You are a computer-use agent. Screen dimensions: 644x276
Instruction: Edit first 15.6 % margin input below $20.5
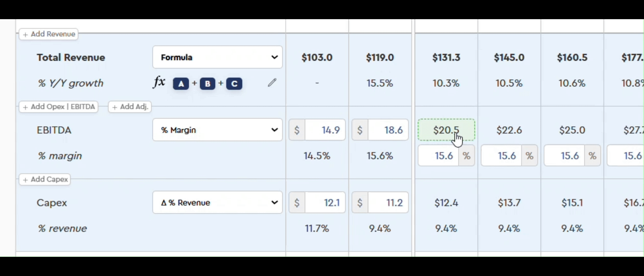[439, 155]
